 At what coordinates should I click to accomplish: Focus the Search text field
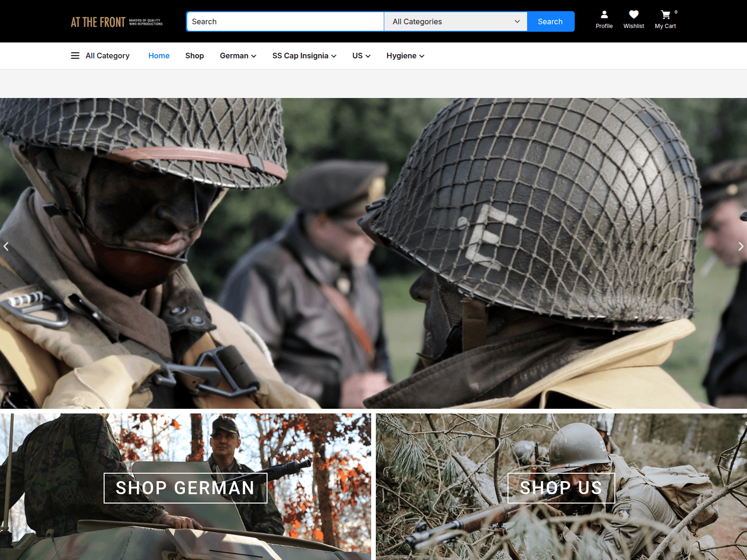285,21
